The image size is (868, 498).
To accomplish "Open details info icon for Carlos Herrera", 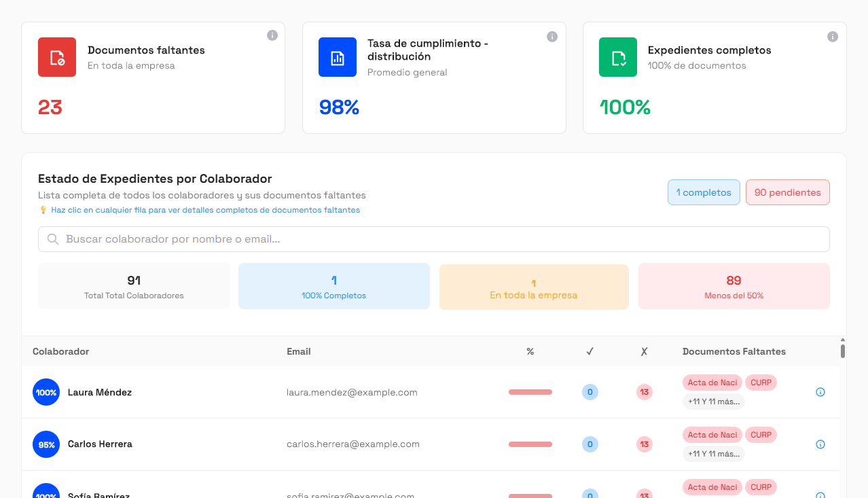I will coord(820,444).
